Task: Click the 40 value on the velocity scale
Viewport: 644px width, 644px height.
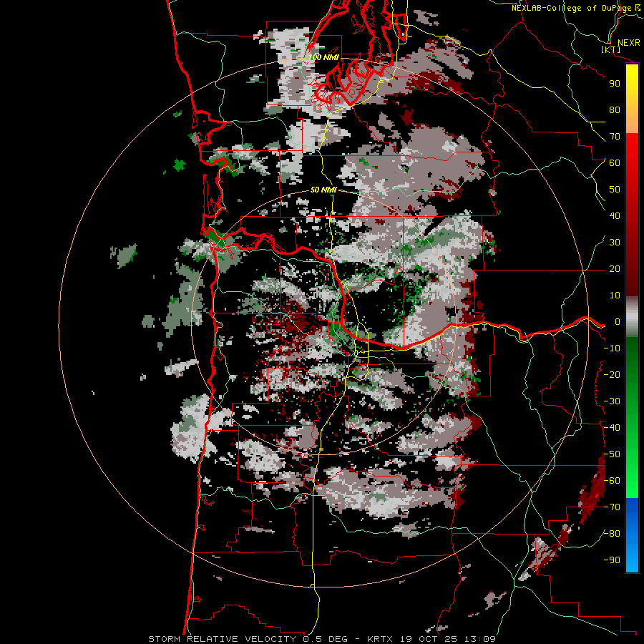Action: coord(615,216)
